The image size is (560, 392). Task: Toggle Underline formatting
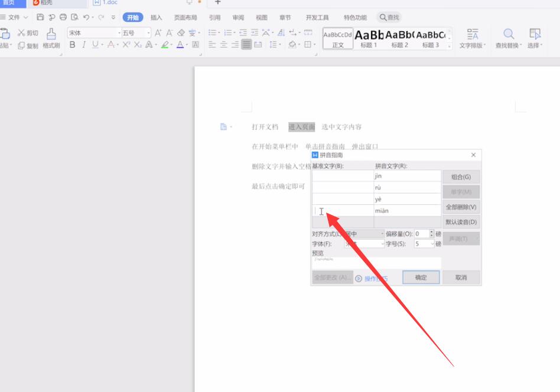pyautogui.click(x=95, y=45)
